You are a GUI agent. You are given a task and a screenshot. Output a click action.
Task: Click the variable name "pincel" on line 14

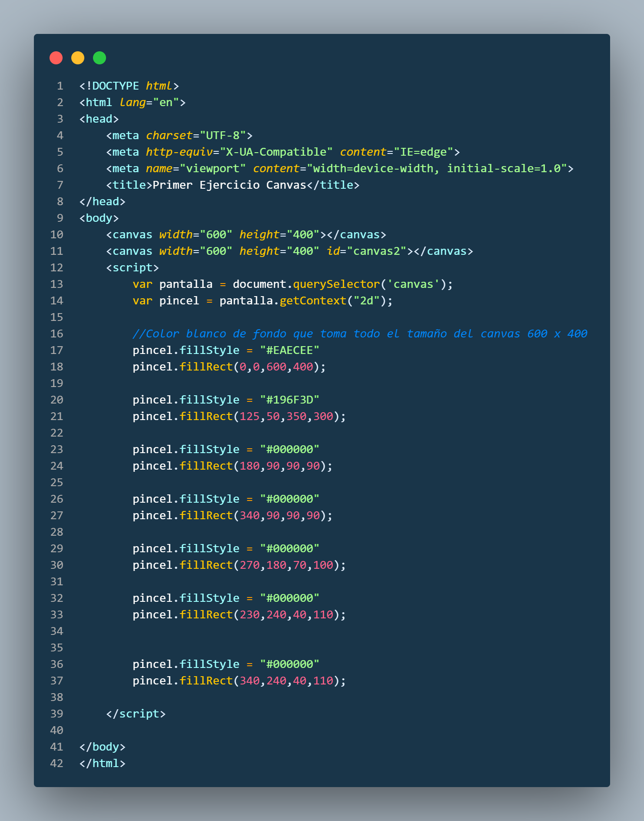coord(179,300)
